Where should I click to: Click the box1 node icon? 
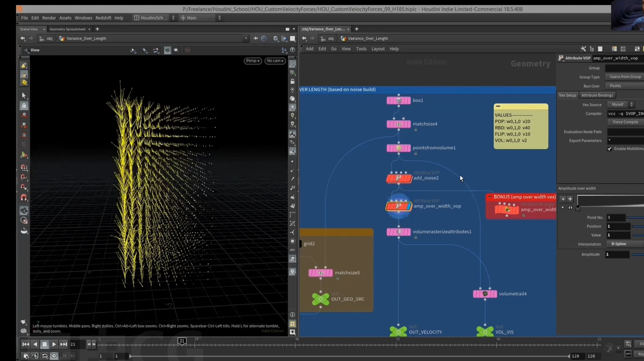coord(399,100)
